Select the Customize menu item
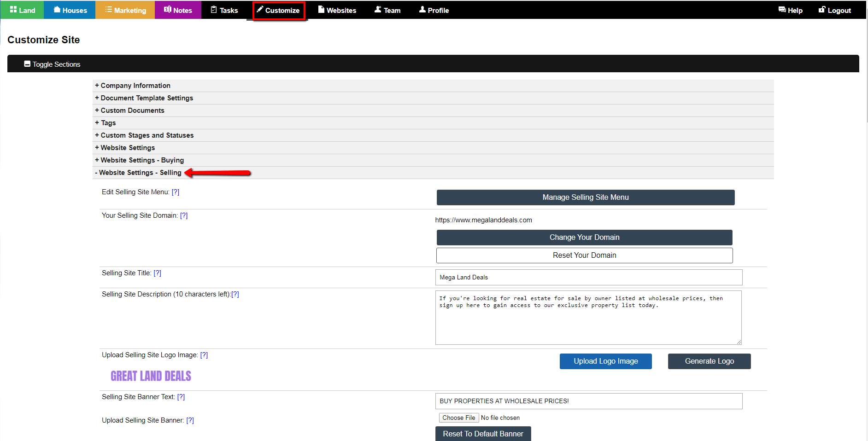The width and height of the screenshot is (868, 441). [x=279, y=10]
